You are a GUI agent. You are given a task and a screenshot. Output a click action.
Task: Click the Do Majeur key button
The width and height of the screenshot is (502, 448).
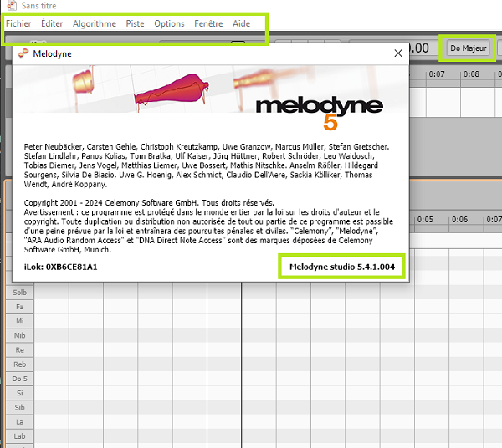point(468,48)
